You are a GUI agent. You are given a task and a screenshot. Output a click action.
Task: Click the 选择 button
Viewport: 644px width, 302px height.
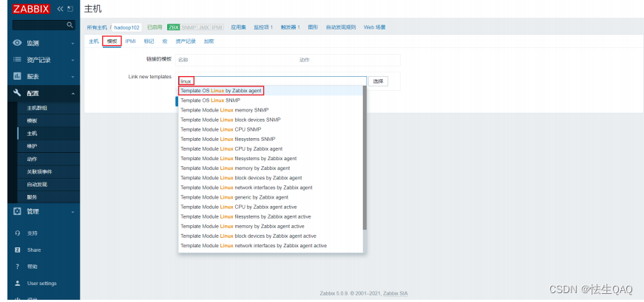click(378, 81)
